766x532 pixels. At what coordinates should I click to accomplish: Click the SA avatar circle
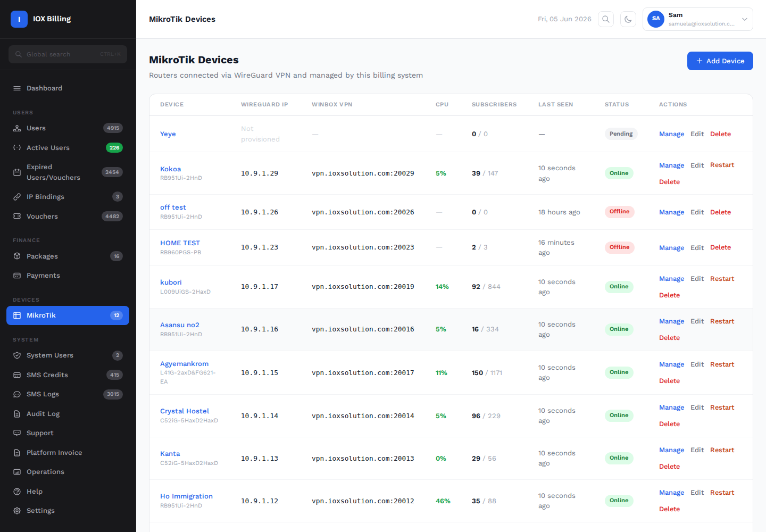click(656, 19)
